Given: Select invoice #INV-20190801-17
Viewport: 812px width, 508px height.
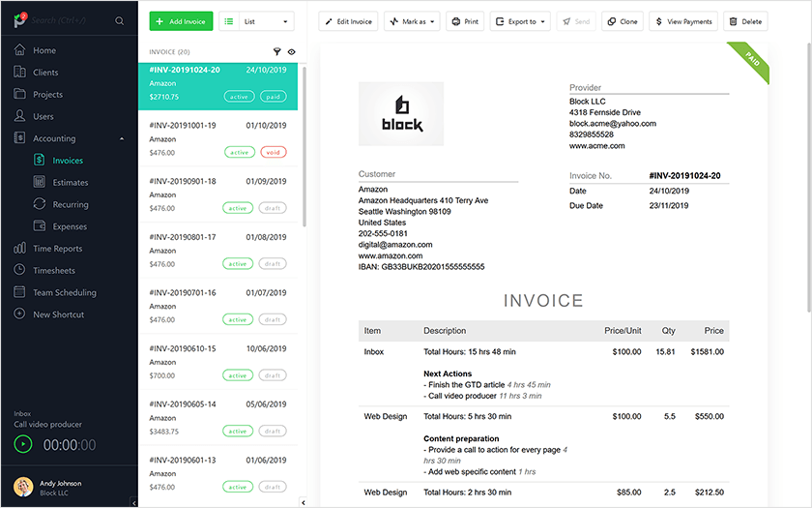Looking at the screenshot, I should [x=218, y=251].
